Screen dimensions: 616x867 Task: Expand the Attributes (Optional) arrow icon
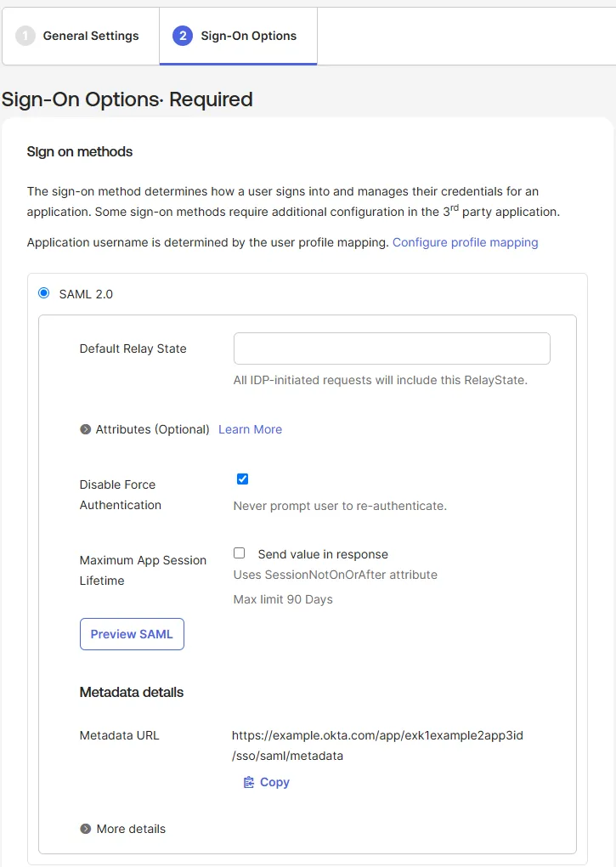tap(85, 429)
